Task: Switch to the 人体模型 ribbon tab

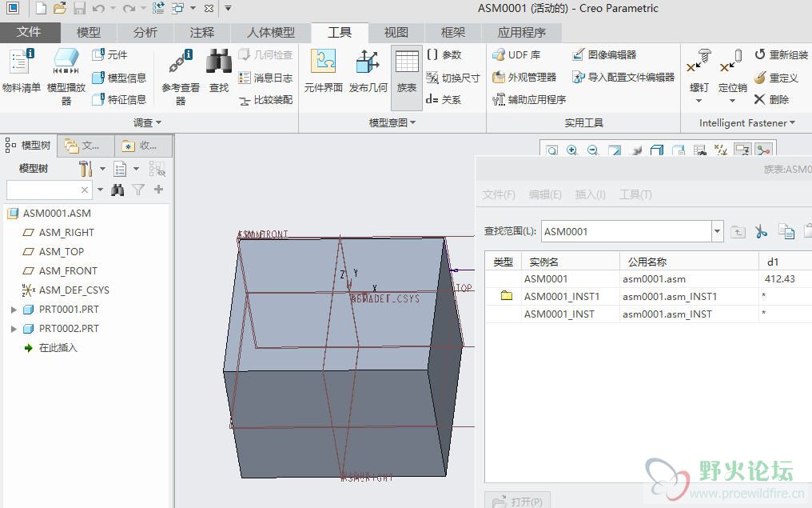Action: pyautogui.click(x=271, y=33)
